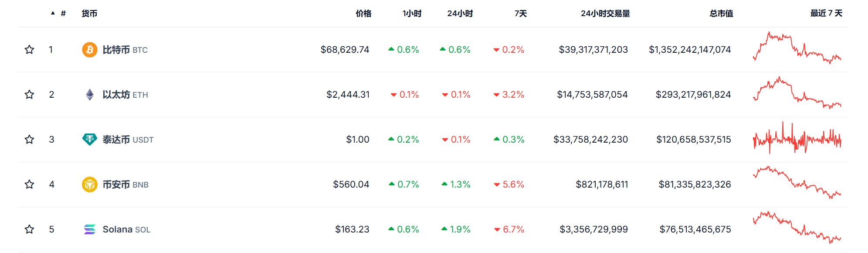Click the Bitcoin (BTC) logo icon
The height and width of the screenshot is (253, 868).
pos(89,50)
